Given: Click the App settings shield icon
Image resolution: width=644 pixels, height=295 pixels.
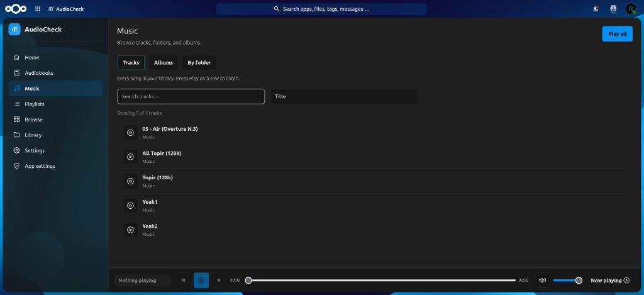Looking at the screenshot, I should click(16, 166).
